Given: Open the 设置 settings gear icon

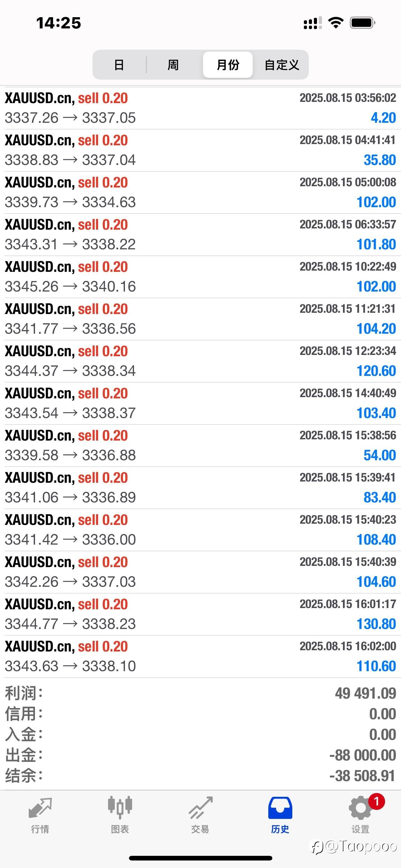Looking at the screenshot, I should (x=360, y=808).
